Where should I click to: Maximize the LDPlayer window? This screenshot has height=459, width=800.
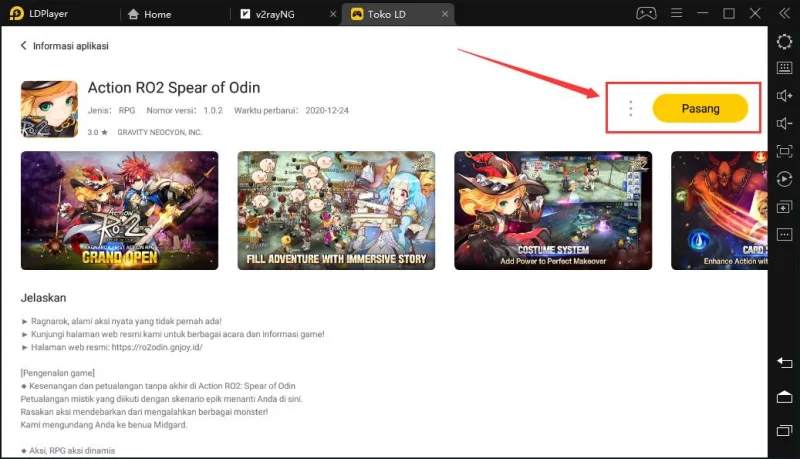point(729,13)
